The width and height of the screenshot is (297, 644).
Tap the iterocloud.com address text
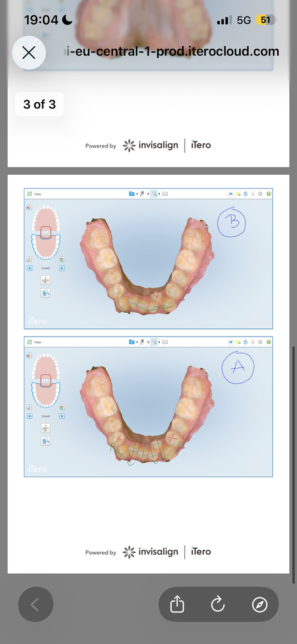pos(170,52)
